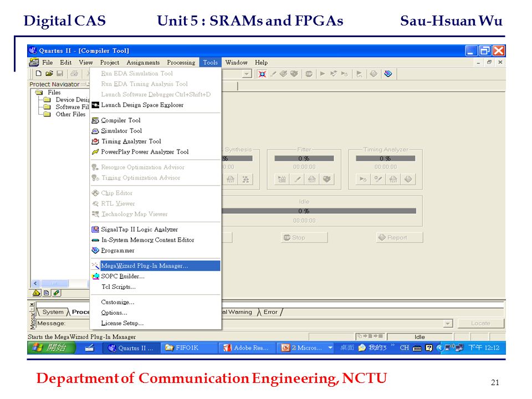Switch to the System message tab

tap(53, 312)
